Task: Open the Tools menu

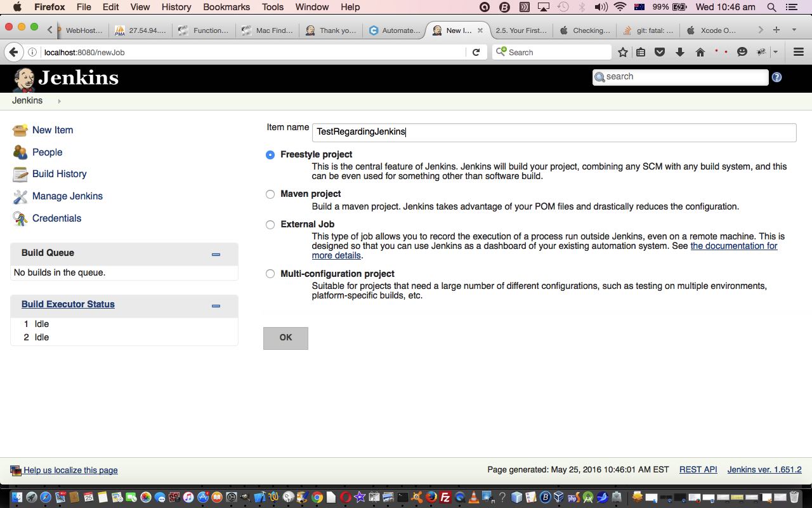Action: pyautogui.click(x=273, y=7)
